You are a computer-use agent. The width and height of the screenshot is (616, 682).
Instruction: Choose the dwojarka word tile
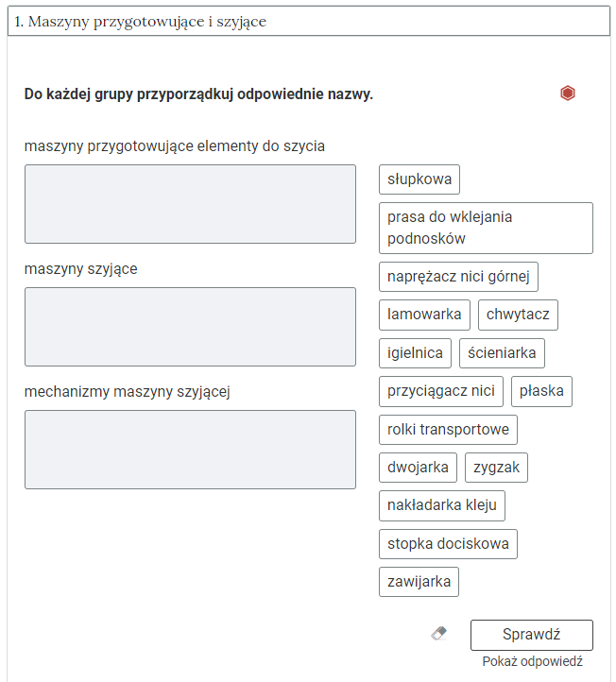(x=419, y=468)
